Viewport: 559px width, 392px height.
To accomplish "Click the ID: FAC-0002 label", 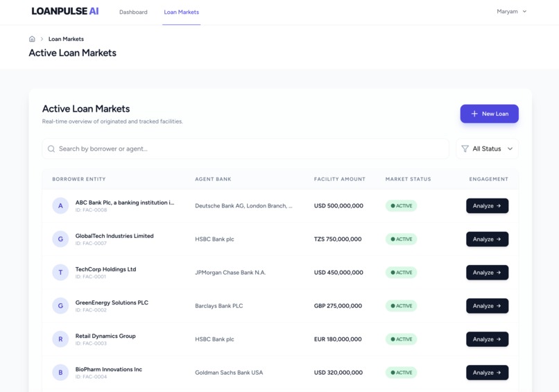I will tap(91, 310).
